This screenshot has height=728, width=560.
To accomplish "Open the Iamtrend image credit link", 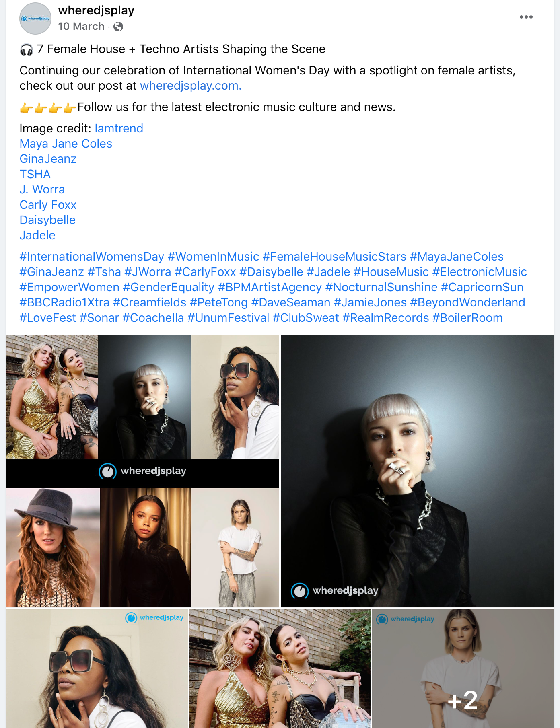I will click(119, 128).
